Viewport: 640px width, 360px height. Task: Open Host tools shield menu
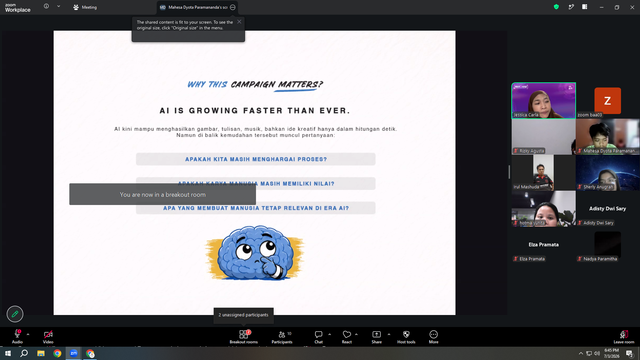tap(406, 336)
